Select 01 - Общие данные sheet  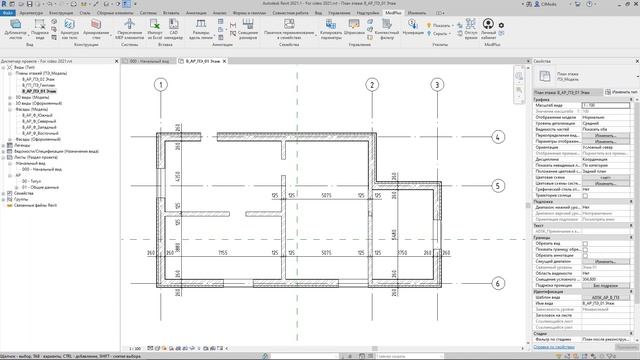[x=40, y=187]
